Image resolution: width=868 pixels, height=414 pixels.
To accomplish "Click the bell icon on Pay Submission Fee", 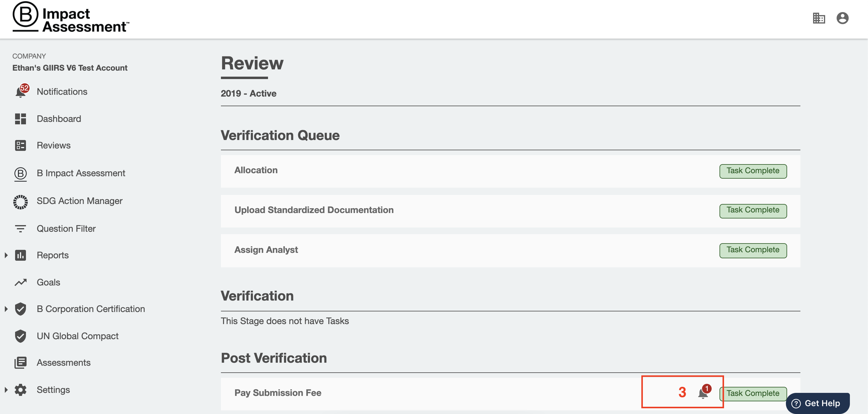I will click(x=703, y=393).
